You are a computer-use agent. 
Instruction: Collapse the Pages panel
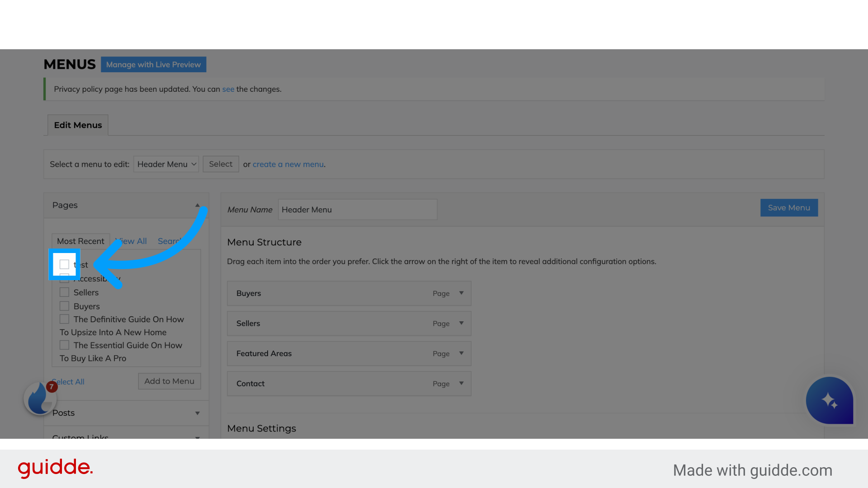197,205
